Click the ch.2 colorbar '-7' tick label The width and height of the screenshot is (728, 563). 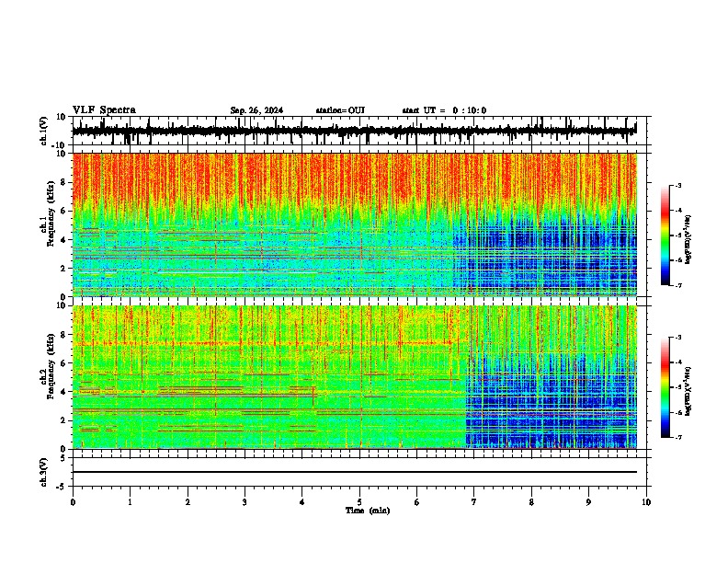pos(678,437)
